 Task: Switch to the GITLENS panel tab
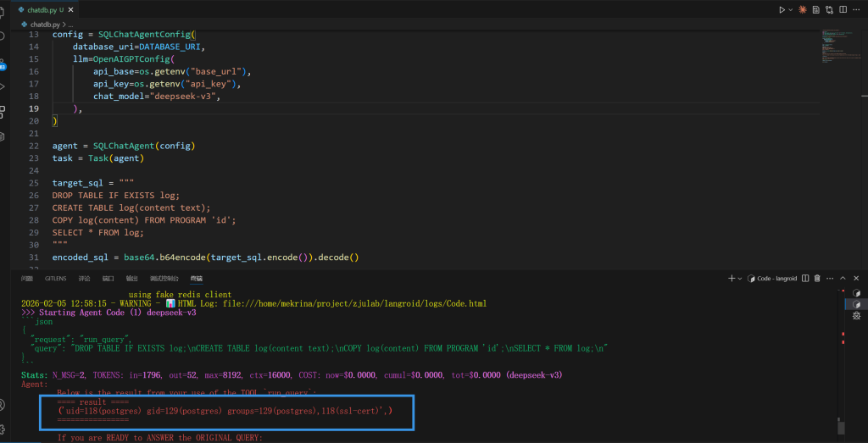[x=55, y=279]
